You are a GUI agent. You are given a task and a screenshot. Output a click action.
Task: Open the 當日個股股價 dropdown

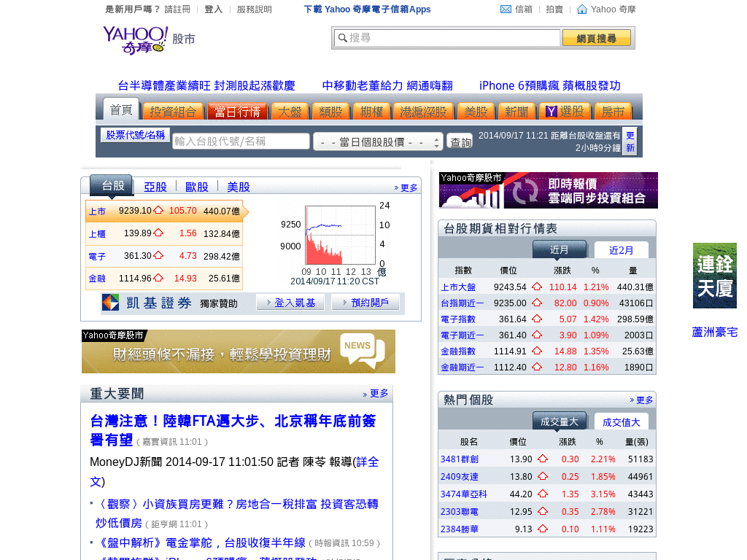click(x=379, y=142)
